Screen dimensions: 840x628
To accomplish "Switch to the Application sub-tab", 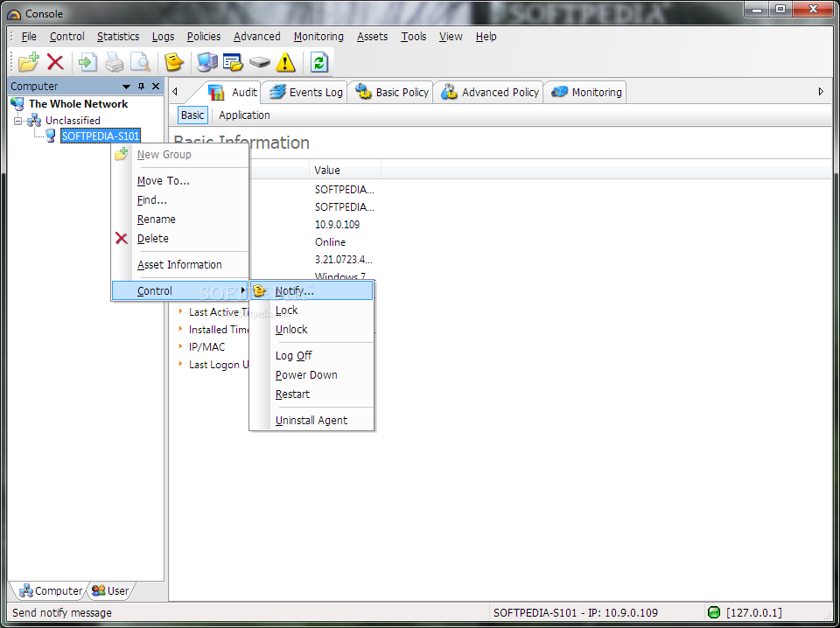I will pos(244,115).
